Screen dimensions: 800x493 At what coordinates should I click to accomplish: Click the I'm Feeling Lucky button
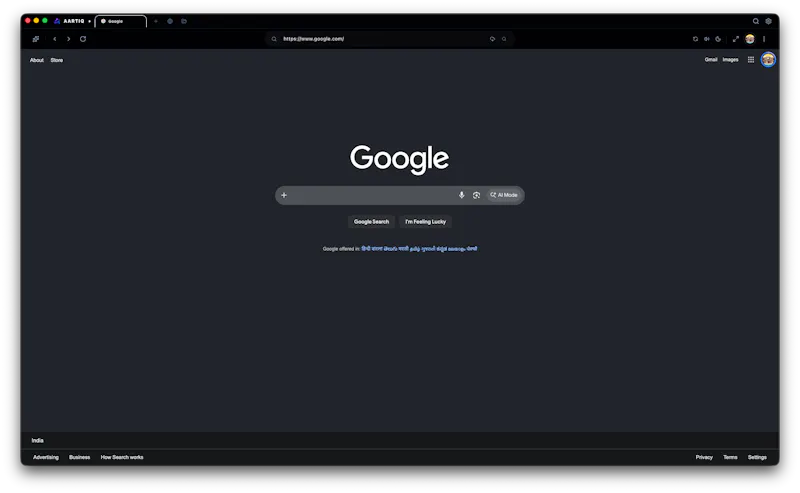point(426,221)
